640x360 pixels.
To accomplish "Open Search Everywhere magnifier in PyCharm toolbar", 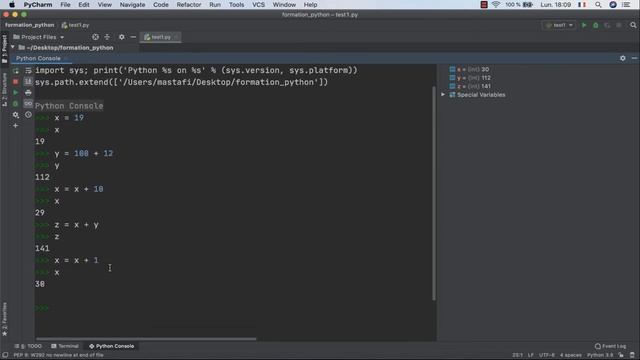I will (x=633, y=25).
